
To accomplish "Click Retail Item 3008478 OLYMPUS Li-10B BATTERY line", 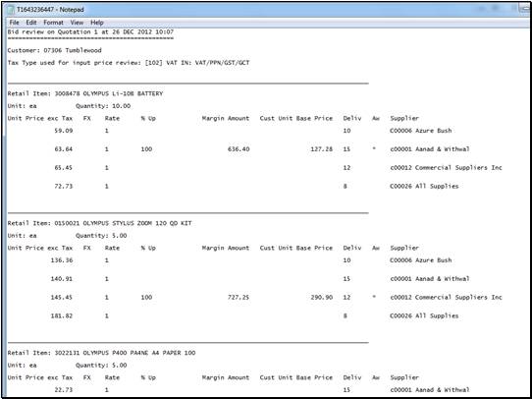I will click(x=85, y=93).
